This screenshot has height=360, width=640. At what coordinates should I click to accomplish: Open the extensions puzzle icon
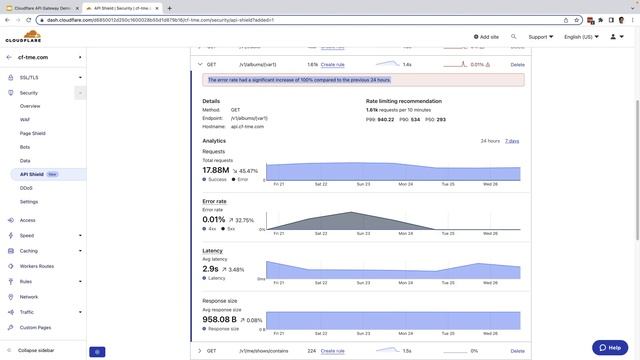click(x=600, y=20)
